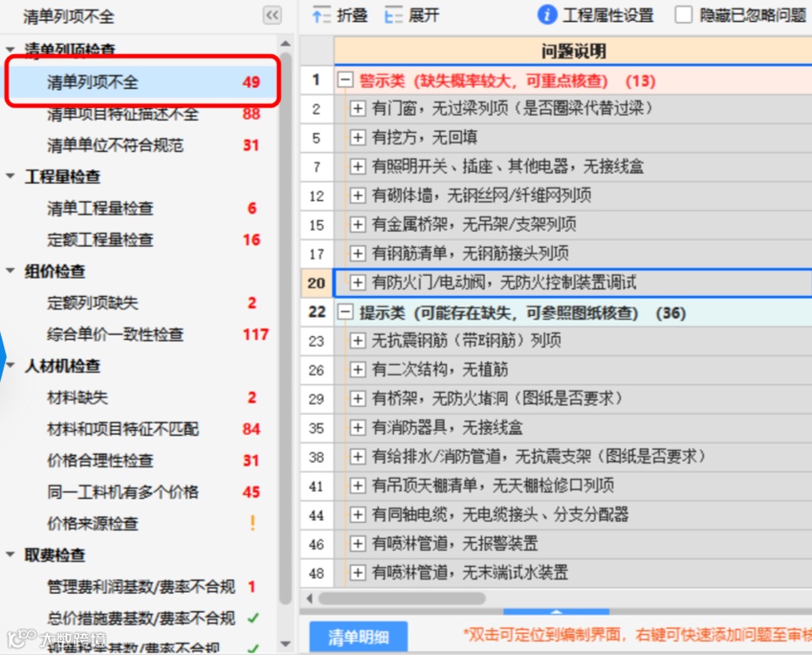Click the orange exclamation icon beside 价格来源检查
Viewport: 812px width, 655px height.
click(x=252, y=523)
